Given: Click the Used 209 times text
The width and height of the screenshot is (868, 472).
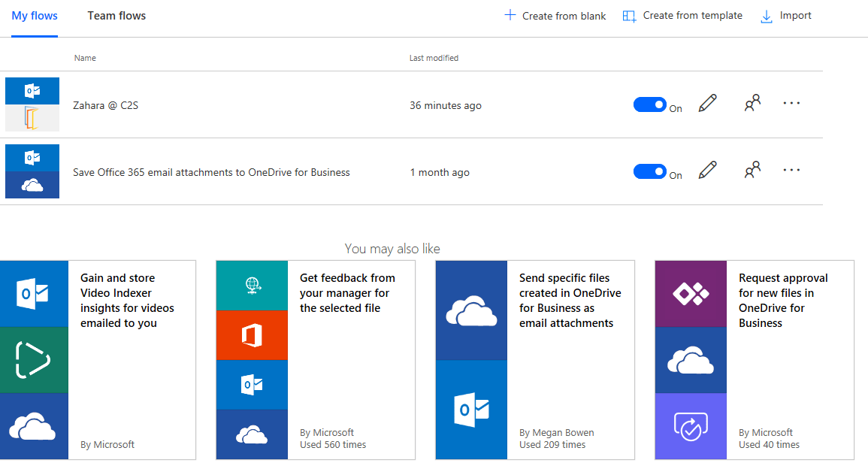Looking at the screenshot, I should pos(552,445).
